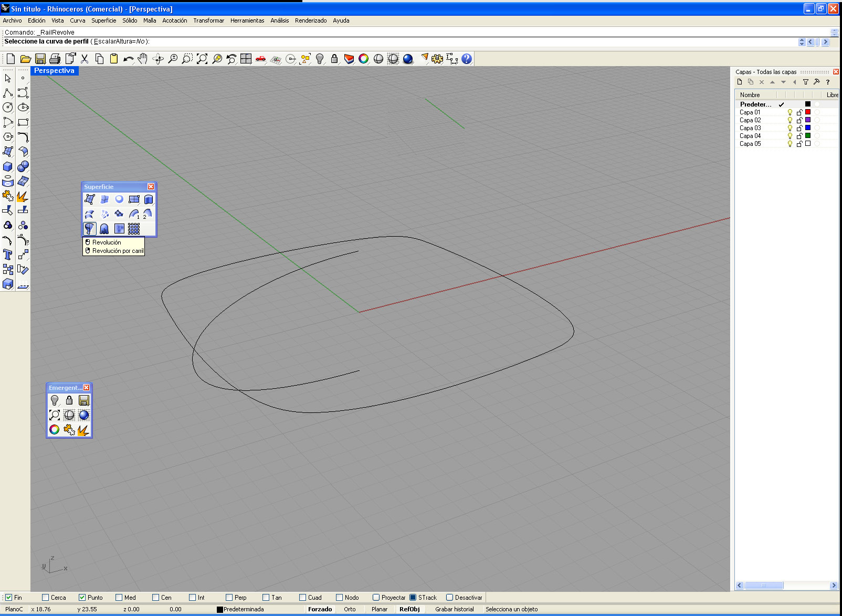Open the color wheel icon in main toolbar

(x=364, y=59)
